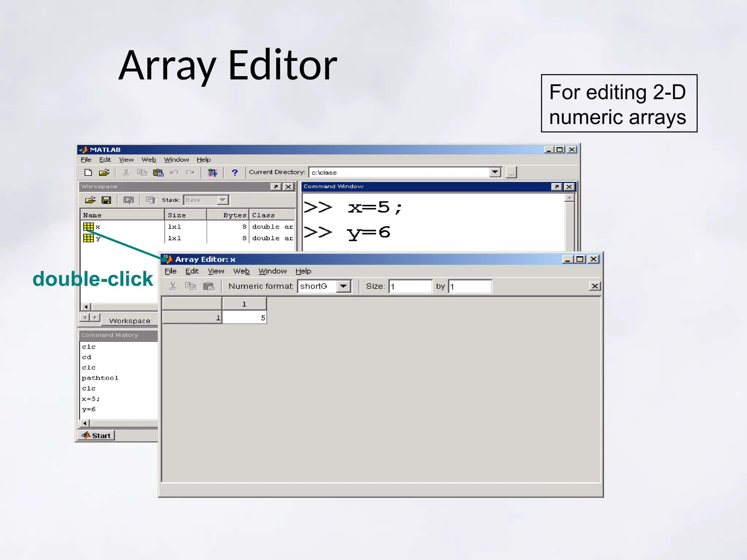Click the Workspace delete variable icon

[150, 200]
